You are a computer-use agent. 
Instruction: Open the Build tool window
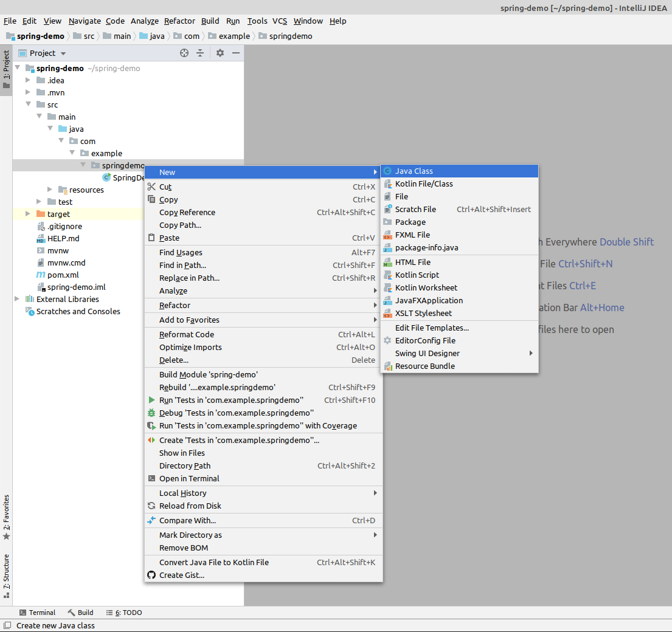point(80,613)
